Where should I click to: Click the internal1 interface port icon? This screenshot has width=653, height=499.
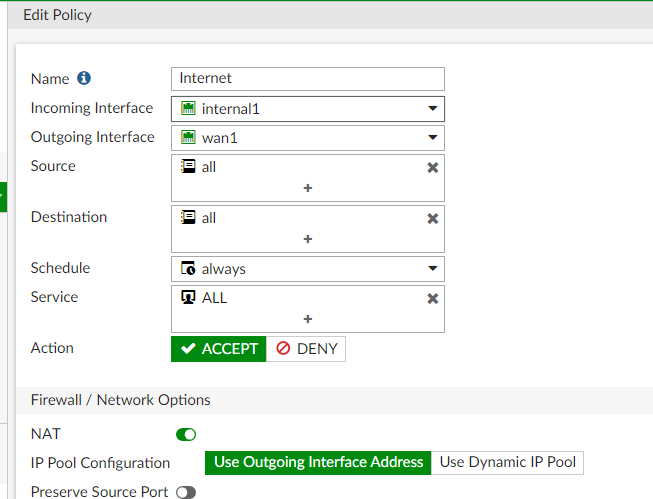coord(188,108)
